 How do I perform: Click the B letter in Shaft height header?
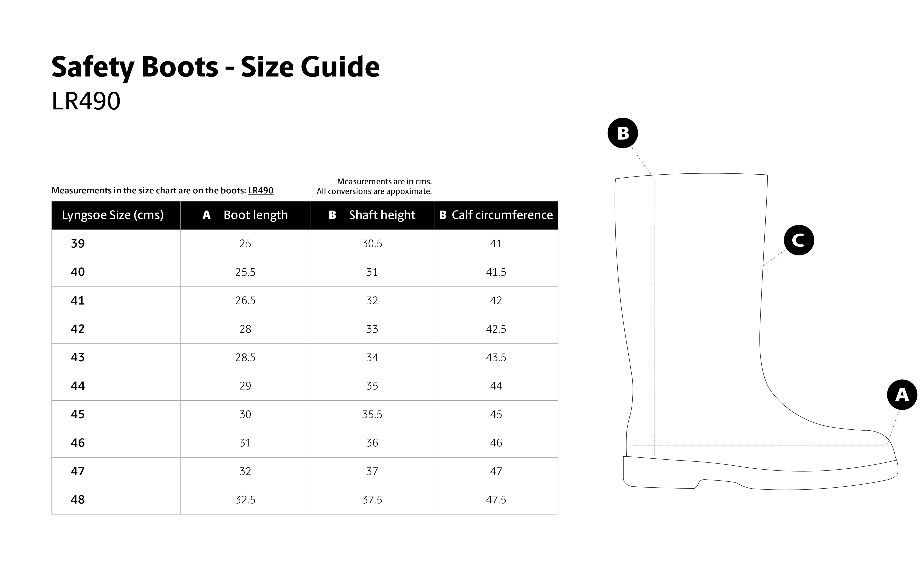tap(332, 215)
